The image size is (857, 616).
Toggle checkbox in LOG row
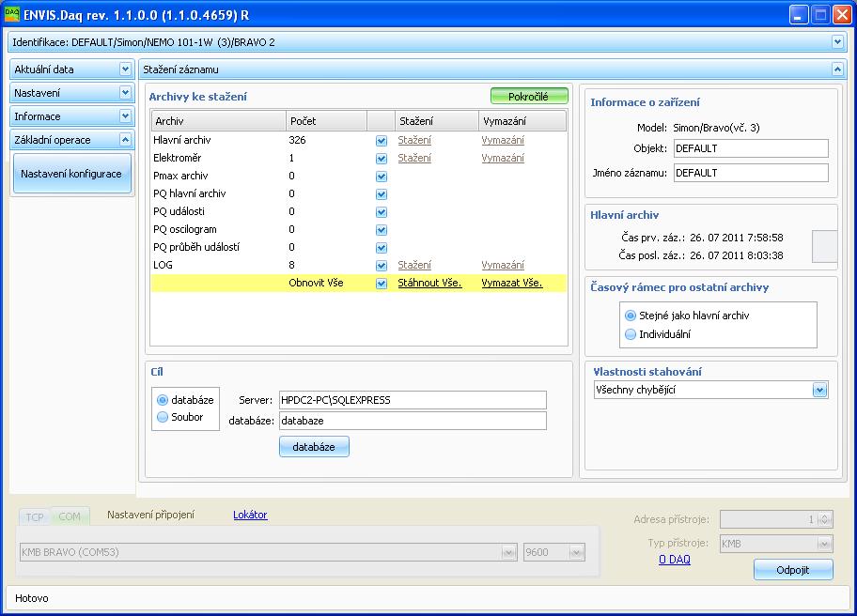pos(382,266)
